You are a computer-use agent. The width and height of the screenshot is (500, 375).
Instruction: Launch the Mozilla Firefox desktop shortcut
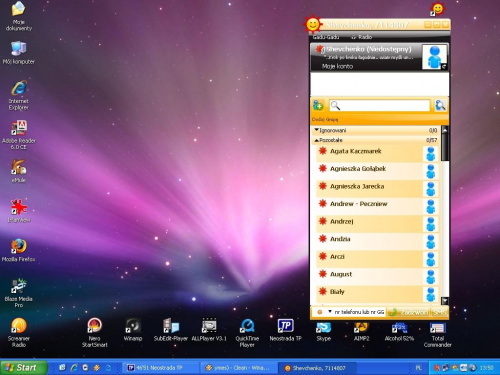[19, 250]
